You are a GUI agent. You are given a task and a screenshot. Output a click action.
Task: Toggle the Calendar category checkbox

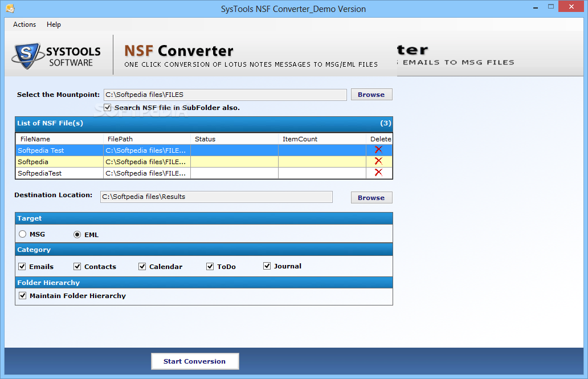tap(142, 266)
